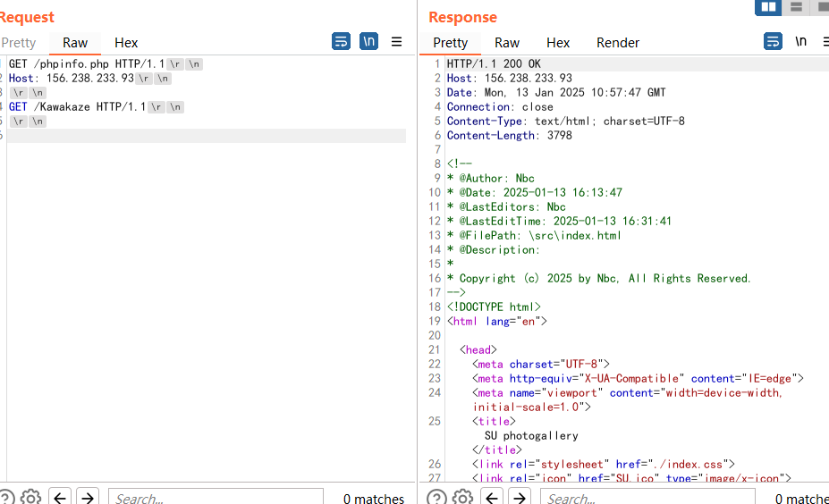The image size is (829, 504).
Task: Go to previous search match in Request
Action: coord(60,497)
